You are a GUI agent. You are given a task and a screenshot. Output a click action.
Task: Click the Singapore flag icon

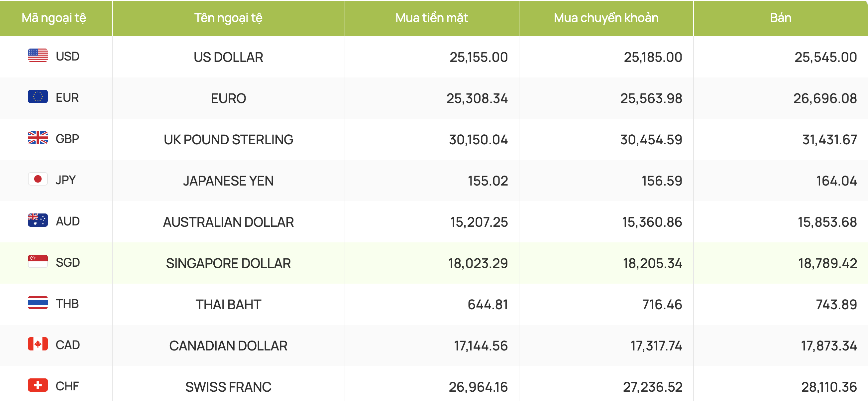[38, 262]
